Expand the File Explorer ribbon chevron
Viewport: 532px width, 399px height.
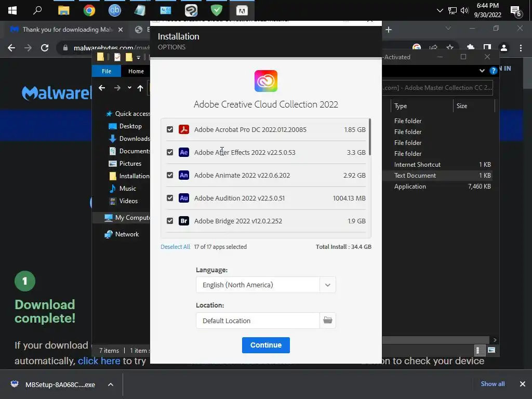[482, 71]
